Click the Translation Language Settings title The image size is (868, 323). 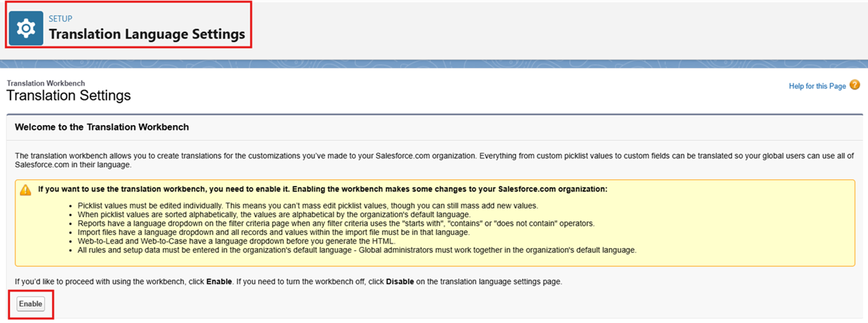pyautogui.click(x=147, y=34)
